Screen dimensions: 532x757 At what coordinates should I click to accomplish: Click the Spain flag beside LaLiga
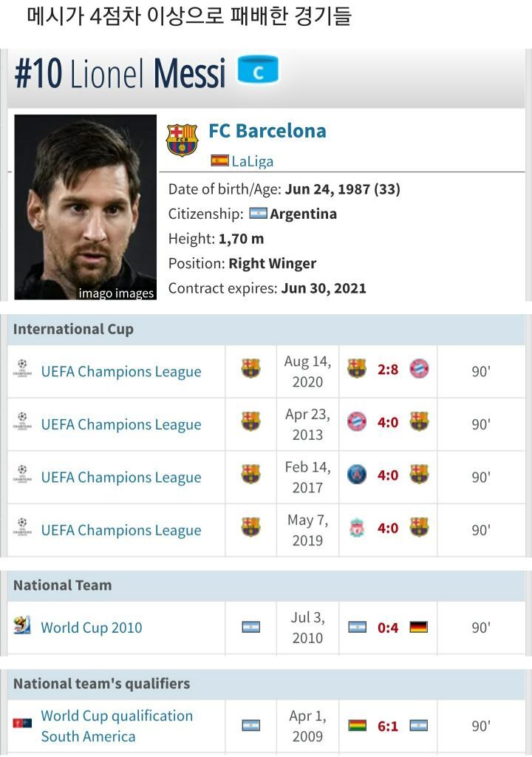pos(219,160)
